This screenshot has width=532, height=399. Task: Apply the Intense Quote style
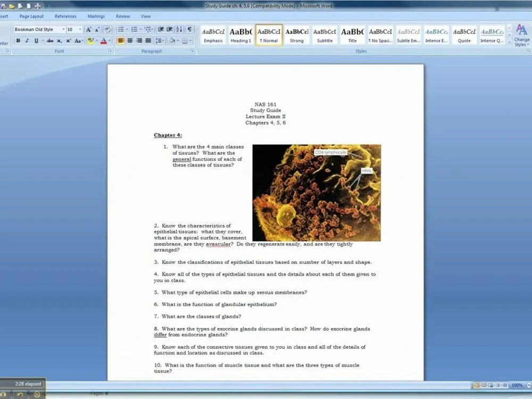(x=492, y=35)
